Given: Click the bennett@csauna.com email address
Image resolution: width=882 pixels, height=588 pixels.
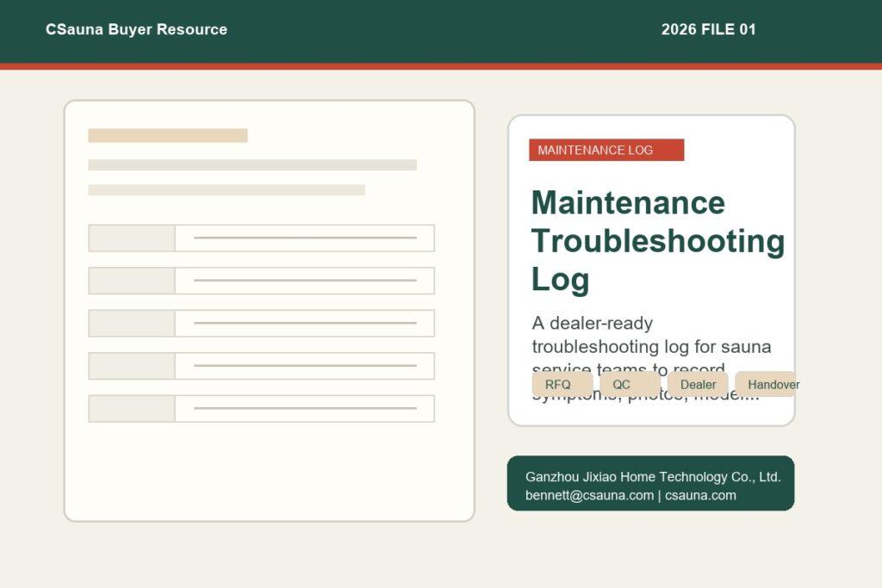Looking at the screenshot, I should tap(589, 495).
